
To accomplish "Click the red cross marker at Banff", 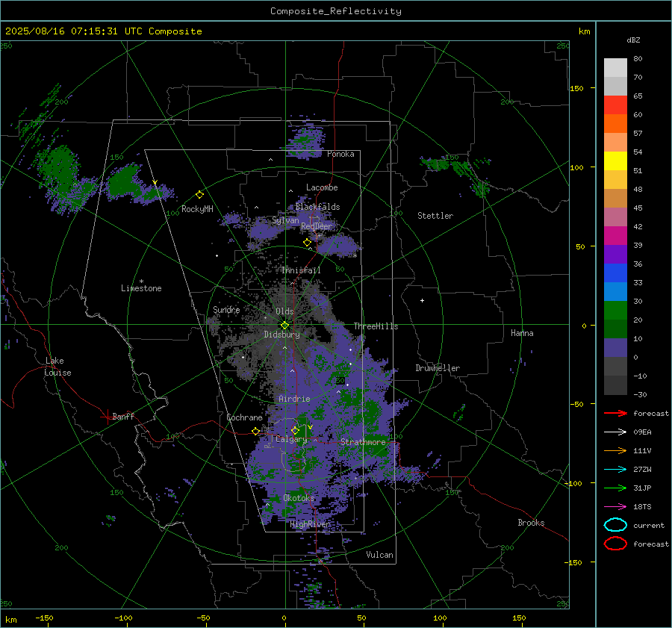I will coord(107,417).
